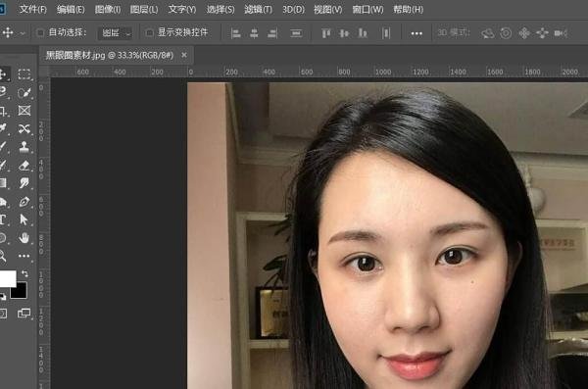
Task: Open the align and distribute more options (...)
Action: [416, 33]
